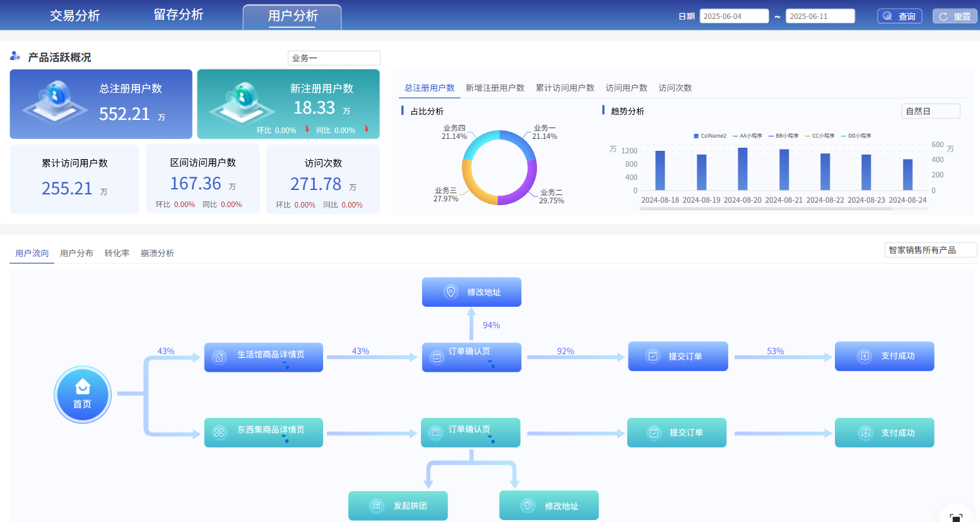980x522 pixels.
Task: Toggle ColName2 legend entry in trend chart
Action: [710, 136]
